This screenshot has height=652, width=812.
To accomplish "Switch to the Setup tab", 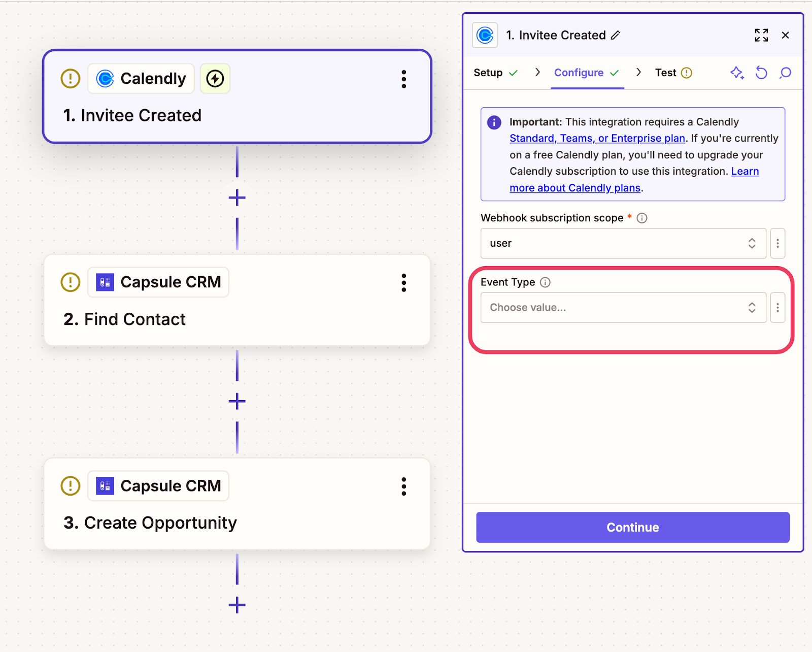I will (x=495, y=73).
